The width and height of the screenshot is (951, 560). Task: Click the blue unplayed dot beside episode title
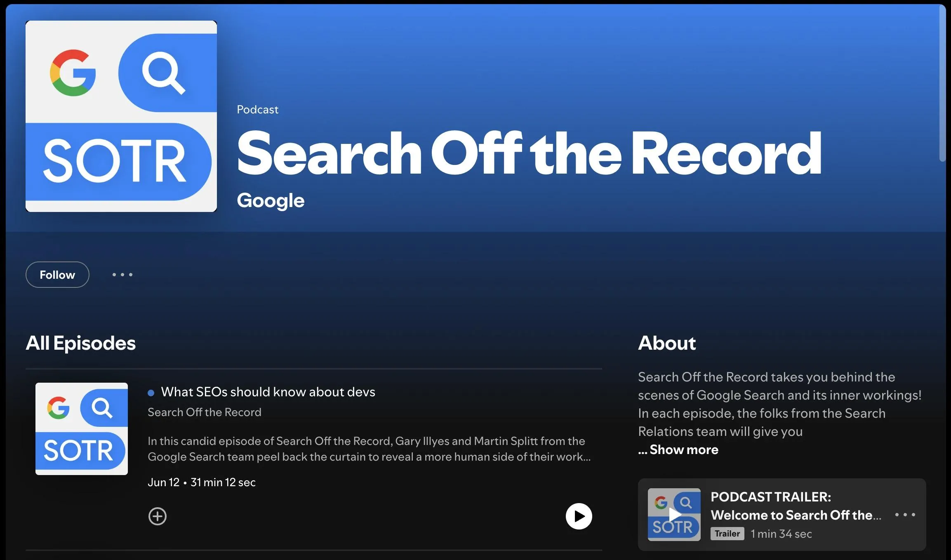(151, 393)
